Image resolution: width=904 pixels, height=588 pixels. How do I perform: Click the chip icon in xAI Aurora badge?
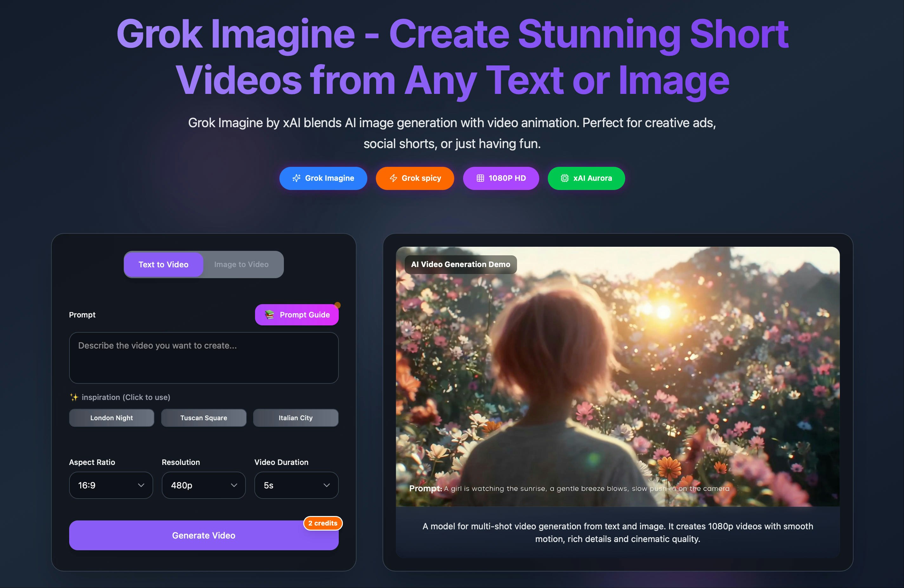click(565, 178)
